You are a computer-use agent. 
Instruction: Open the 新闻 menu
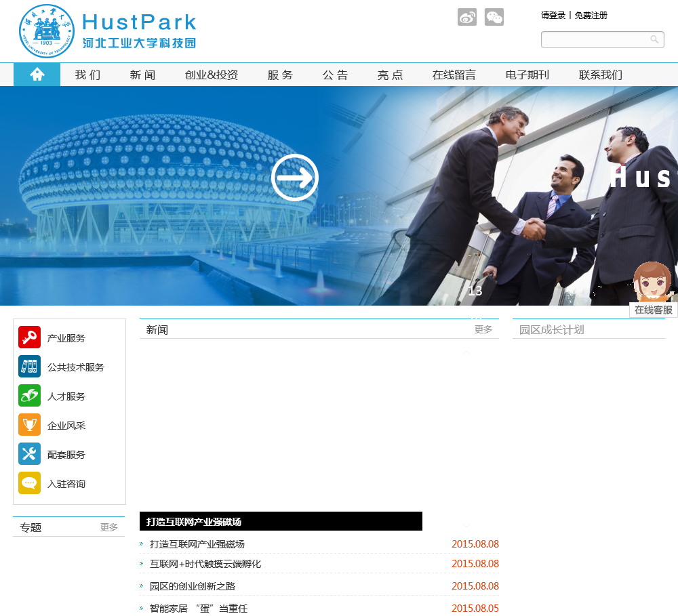pos(142,75)
